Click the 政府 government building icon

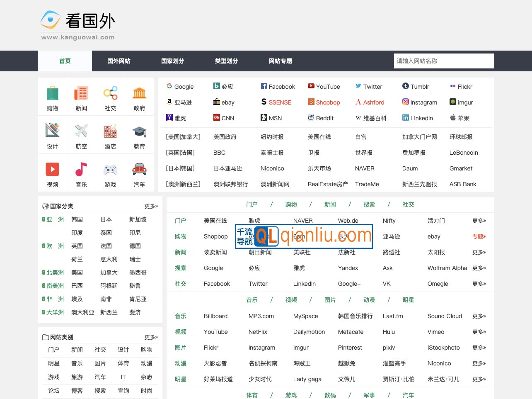pos(139,93)
